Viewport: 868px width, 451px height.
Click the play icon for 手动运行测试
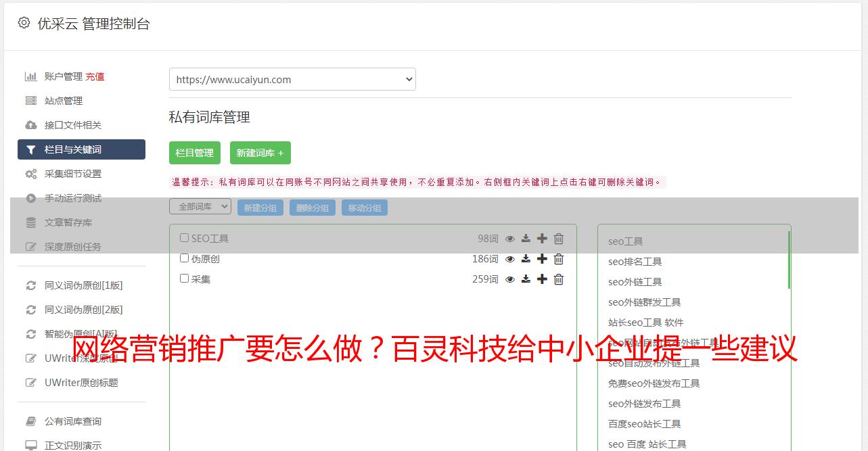point(31,198)
